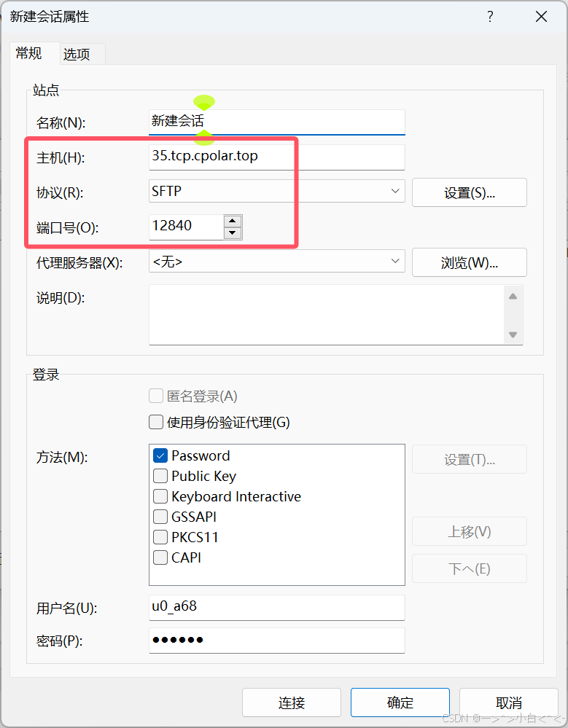Switch to the 常规 tab
The height and width of the screenshot is (728, 568).
click(28, 52)
